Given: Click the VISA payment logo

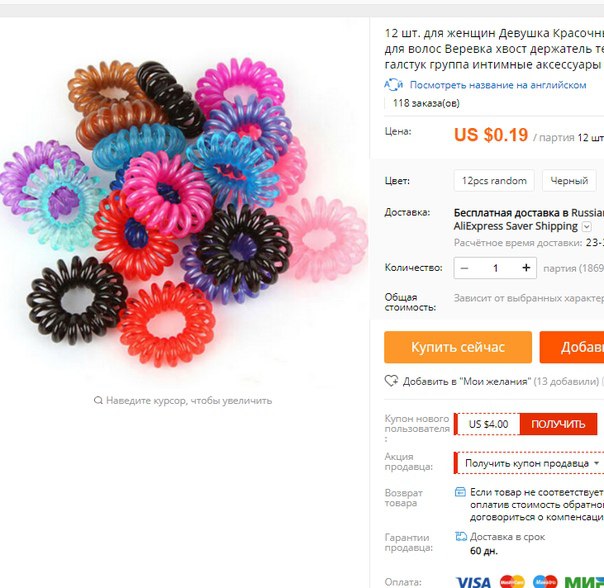Looking at the screenshot, I should 473,582.
